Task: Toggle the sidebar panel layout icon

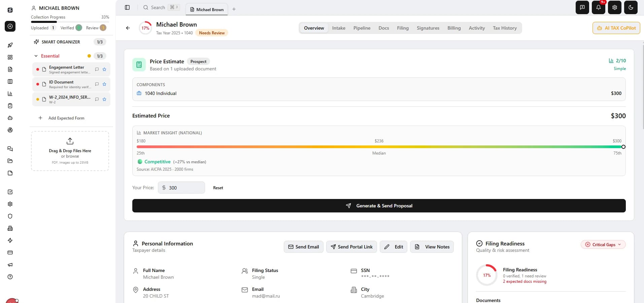Action: tap(127, 7)
